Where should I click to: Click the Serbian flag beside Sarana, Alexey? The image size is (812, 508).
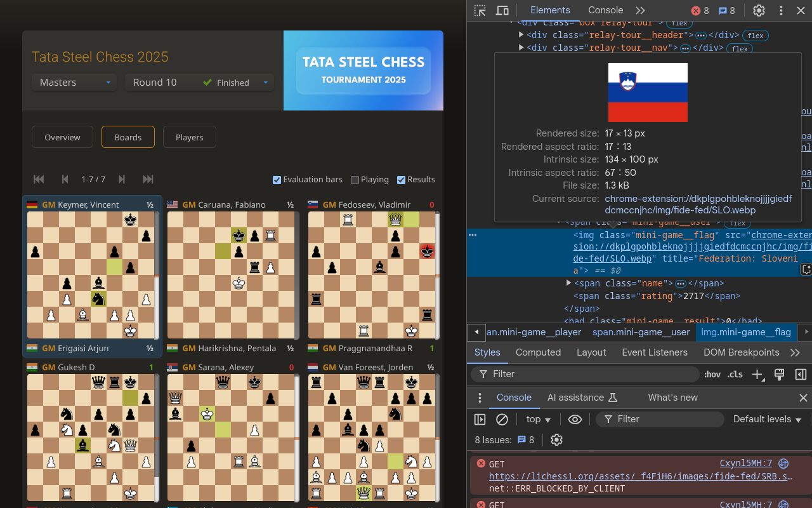[x=172, y=367]
